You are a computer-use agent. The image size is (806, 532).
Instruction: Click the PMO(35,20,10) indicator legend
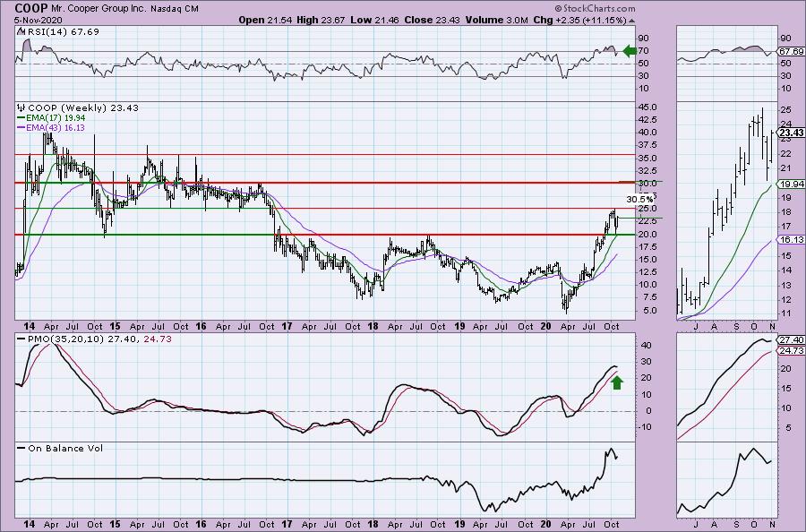coord(67,339)
